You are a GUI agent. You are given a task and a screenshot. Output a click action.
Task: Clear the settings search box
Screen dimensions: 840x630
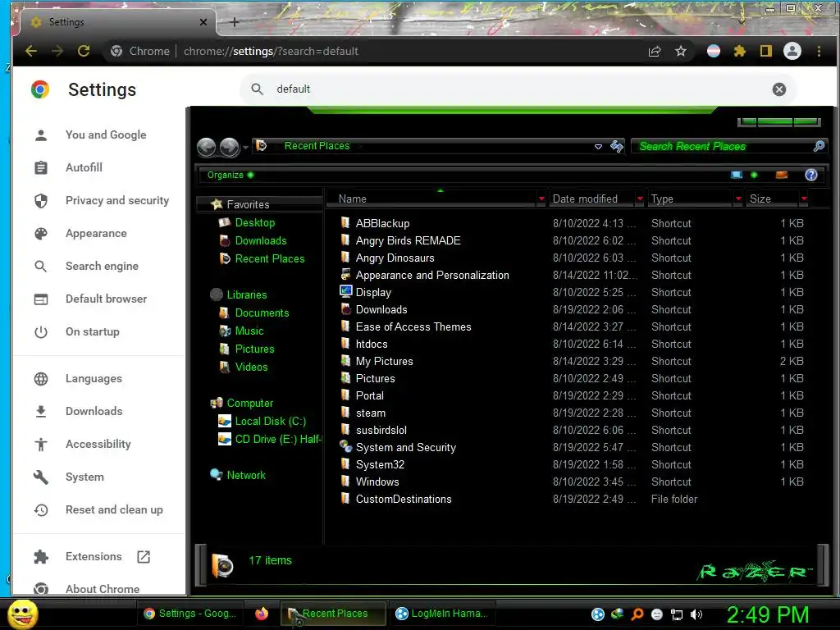pos(779,89)
